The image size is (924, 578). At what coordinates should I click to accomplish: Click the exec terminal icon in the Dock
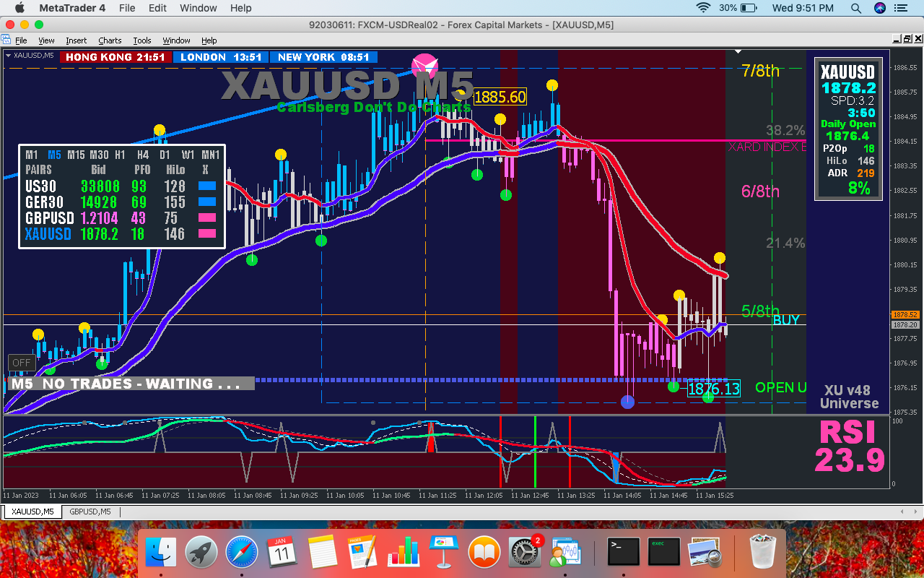663,553
